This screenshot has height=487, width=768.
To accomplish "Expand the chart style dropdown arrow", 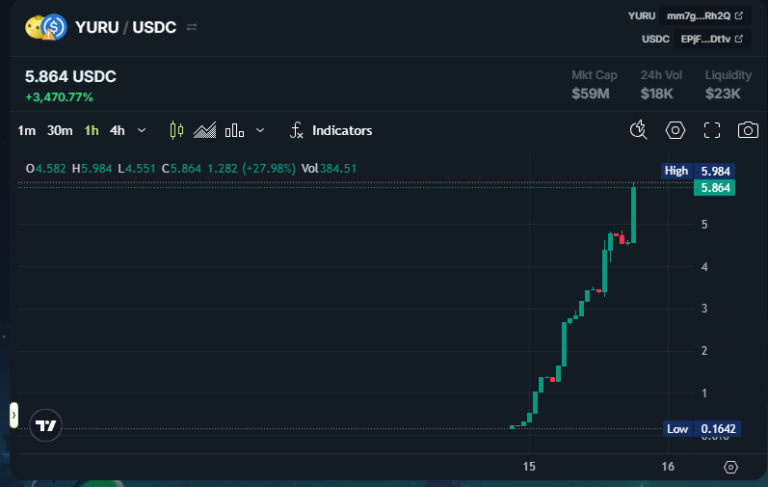I will click(x=260, y=130).
